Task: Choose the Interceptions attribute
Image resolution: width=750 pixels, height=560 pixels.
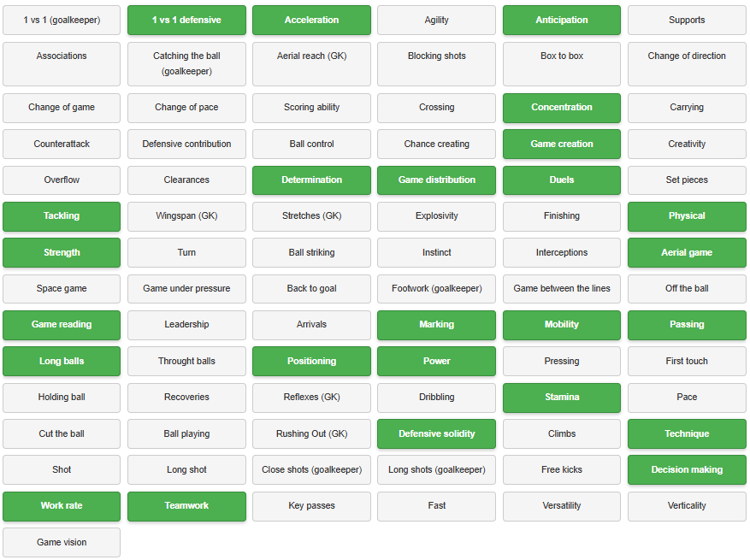Action: (x=562, y=252)
